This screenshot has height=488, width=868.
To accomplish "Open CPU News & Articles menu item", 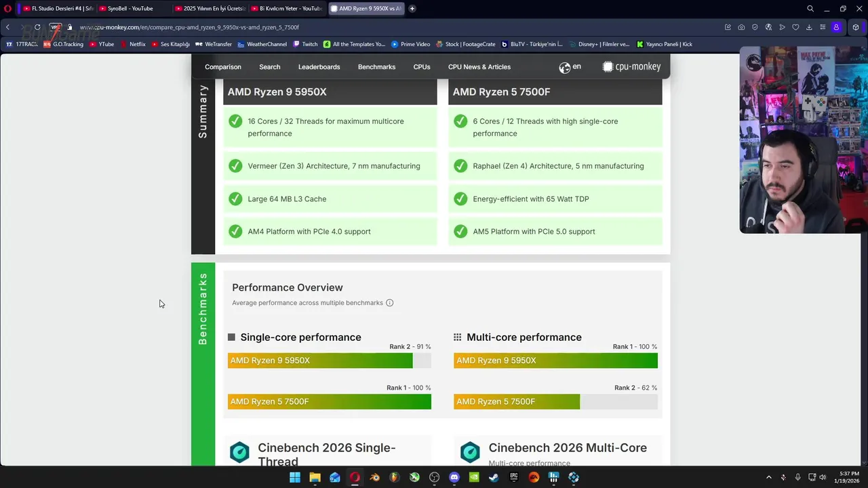I will (x=479, y=66).
